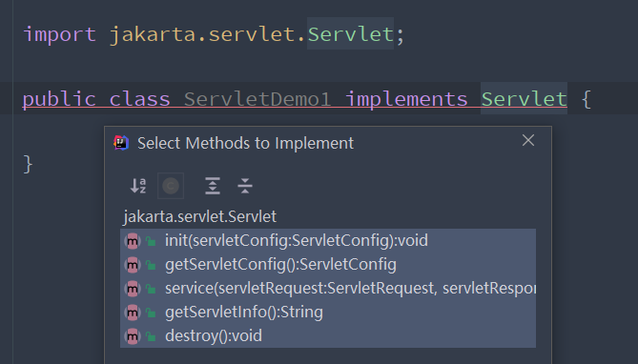Click the closing brace in editor

tap(28, 164)
